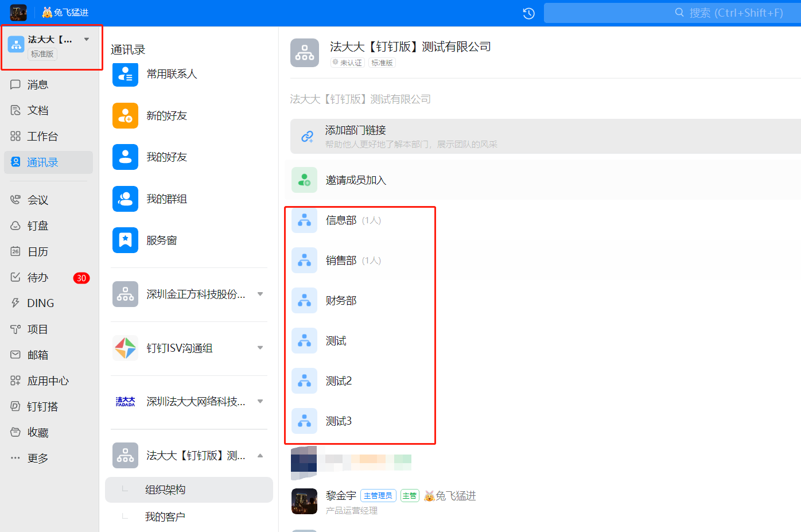
Task: Open the history clock icon in title bar
Action: coord(528,13)
